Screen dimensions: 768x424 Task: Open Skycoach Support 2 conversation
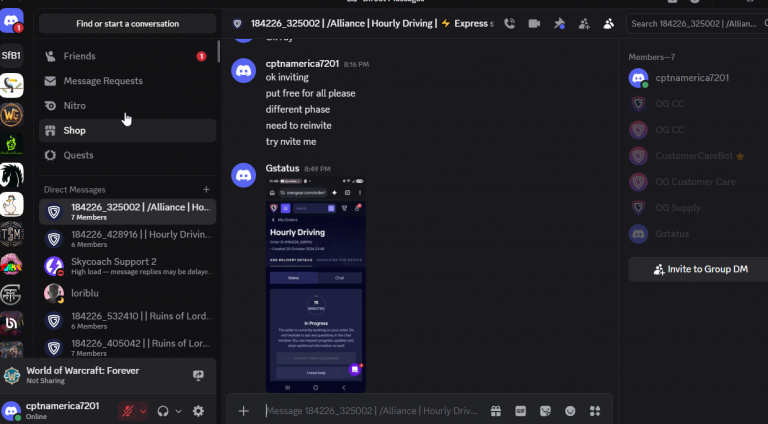pos(127,266)
